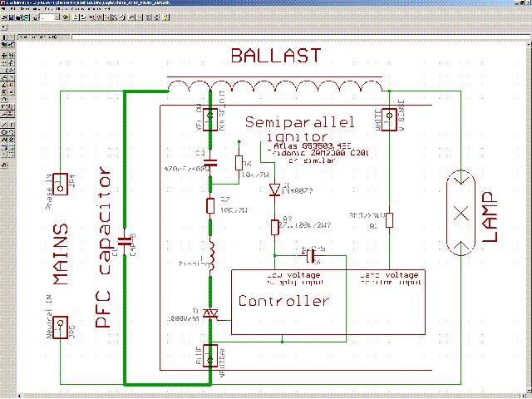This screenshot has width=532, height=399.
Task: Select the Net tool
Action: (11, 145)
